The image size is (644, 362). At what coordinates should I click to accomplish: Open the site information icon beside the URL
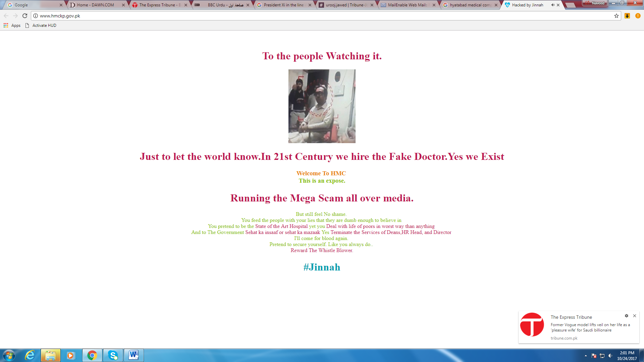[x=36, y=16]
